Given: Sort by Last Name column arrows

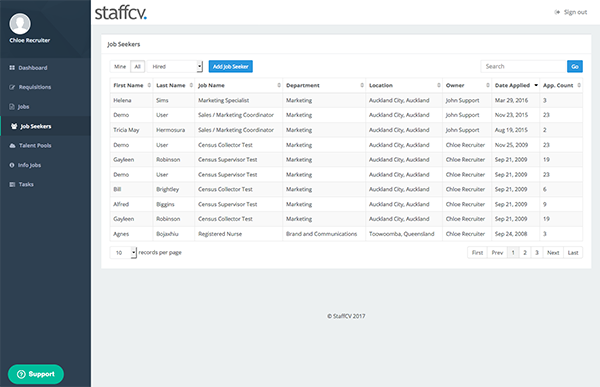Looking at the screenshot, I should pos(191,85).
